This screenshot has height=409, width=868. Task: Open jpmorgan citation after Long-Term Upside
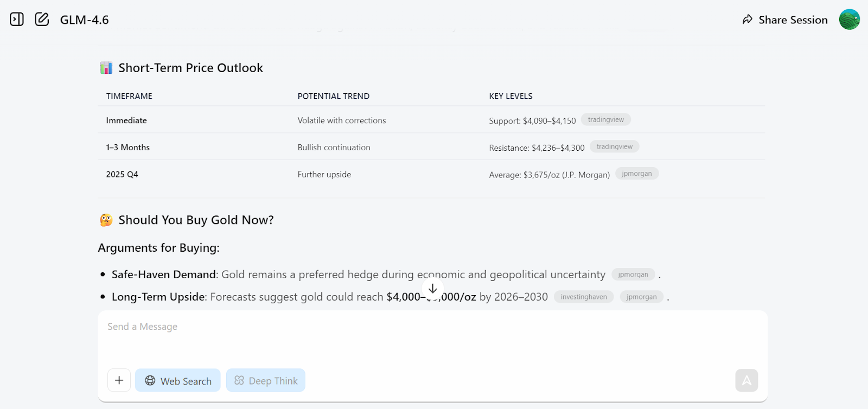click(x=641, y=297)
